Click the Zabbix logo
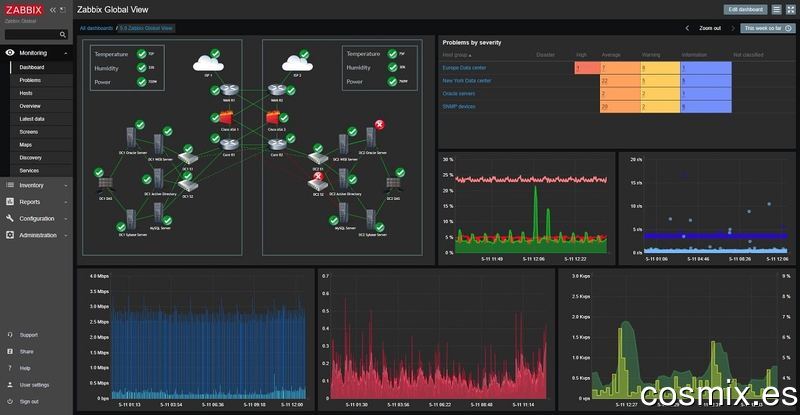The width and height of the screenshot is (800, 415). (24, 10)
